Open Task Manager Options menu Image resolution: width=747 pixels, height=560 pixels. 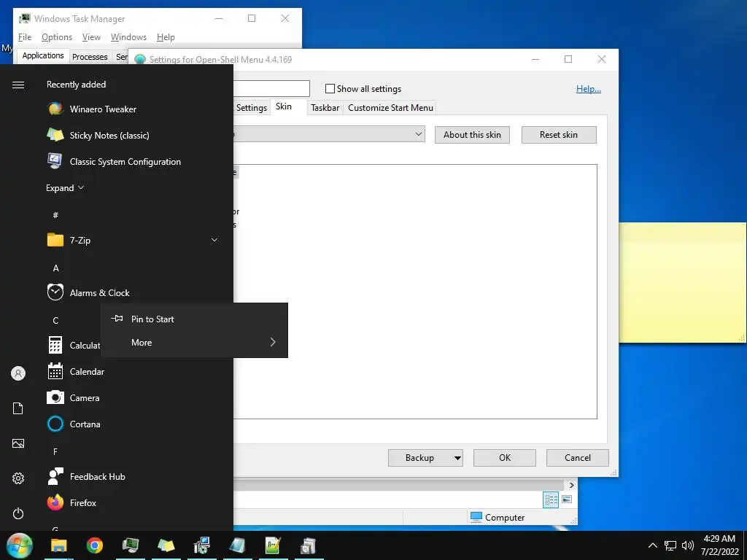57,37
